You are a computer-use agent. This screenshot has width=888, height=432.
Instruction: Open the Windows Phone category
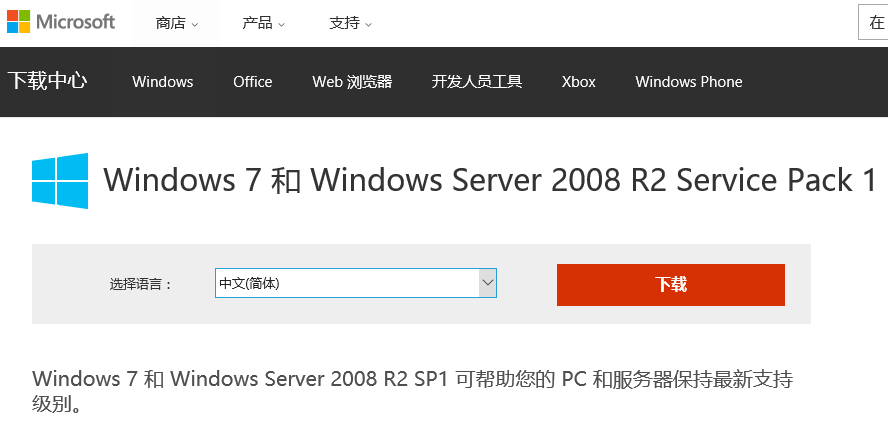pyautogui.click(x=689, y=82)
